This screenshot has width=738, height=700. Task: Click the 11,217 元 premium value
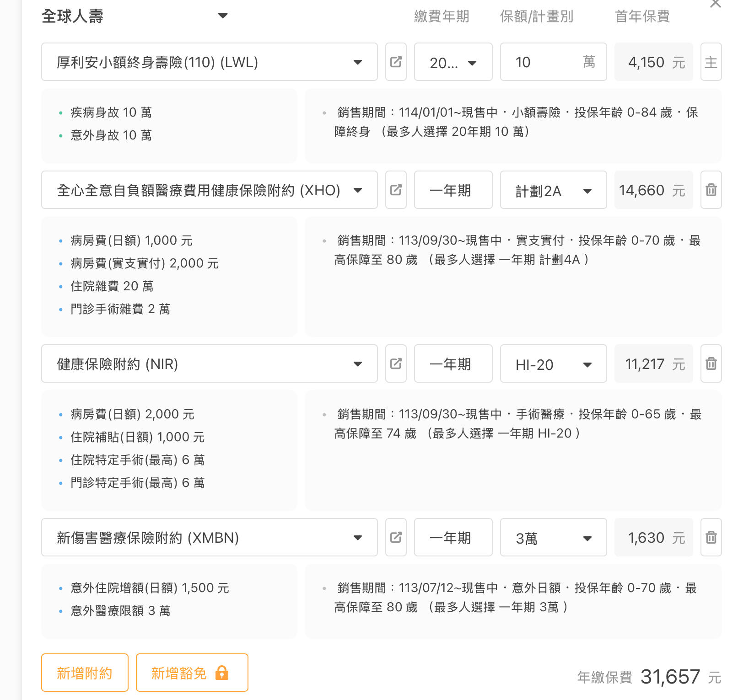[653, 363]
